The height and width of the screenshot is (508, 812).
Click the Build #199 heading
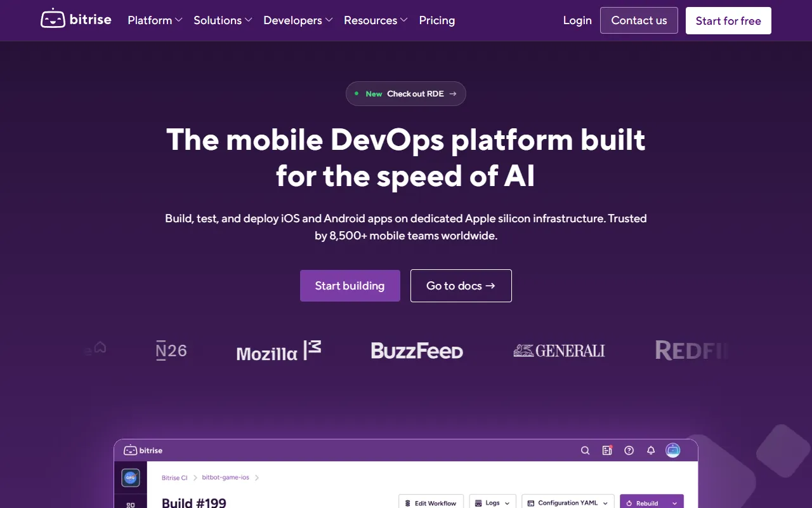[x=194, y=503]
